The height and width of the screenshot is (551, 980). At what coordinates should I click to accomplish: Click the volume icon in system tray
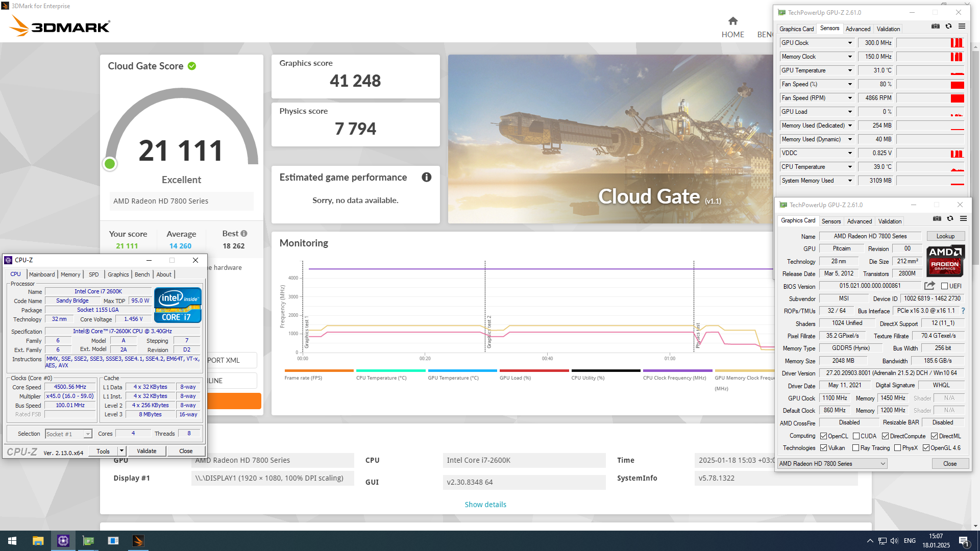(894, 541)
